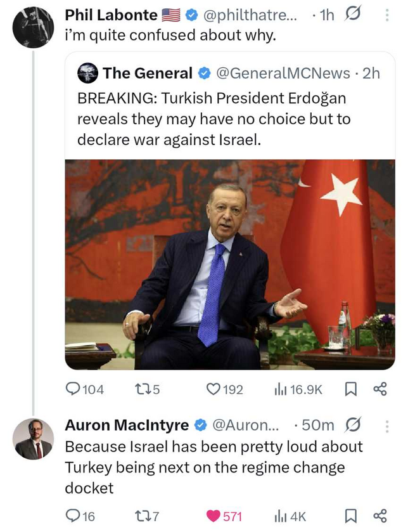
Task: View analytics for 4K views reply
Action: [x=280, y=516]
